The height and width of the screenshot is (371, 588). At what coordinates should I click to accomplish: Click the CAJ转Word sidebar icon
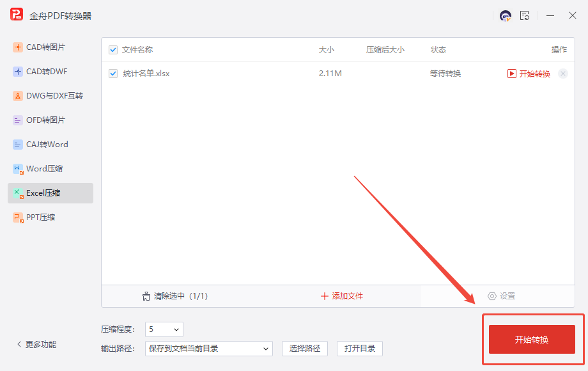coord(18,145)
